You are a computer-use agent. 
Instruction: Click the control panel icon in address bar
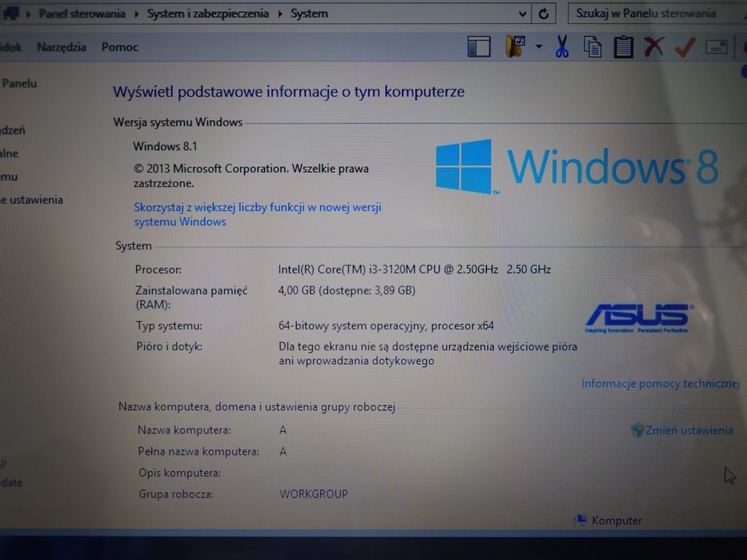pos(10,14)
